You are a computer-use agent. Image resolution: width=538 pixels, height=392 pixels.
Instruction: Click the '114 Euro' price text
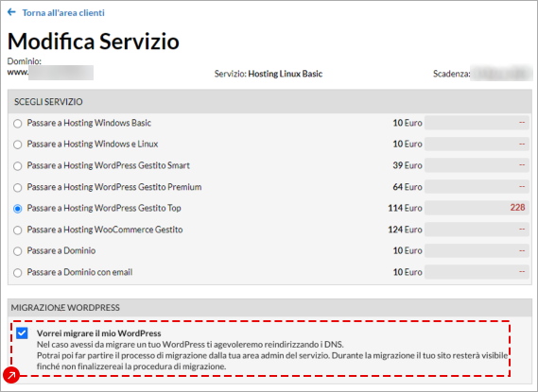(x=405, y=208)
